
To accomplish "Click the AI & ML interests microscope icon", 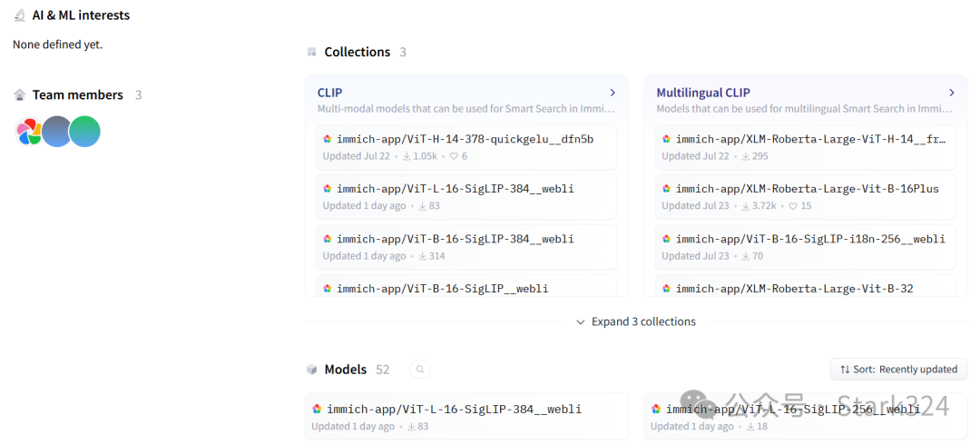I will click(19, 15).
